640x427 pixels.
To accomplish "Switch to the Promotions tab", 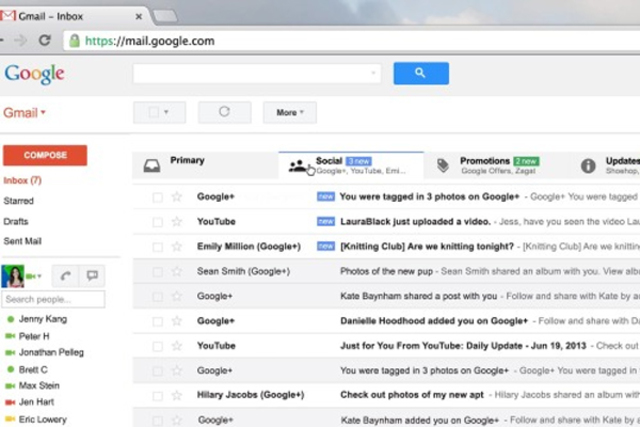I will click(x=497, y=165).
